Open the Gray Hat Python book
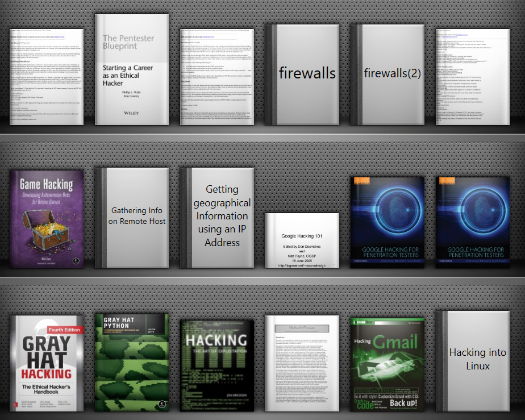Screen dimensions: 525x420 132,363
